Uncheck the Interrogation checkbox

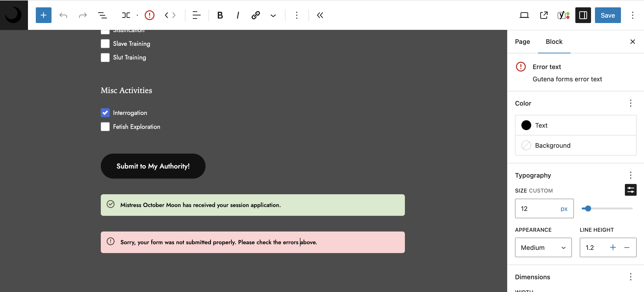105,113
